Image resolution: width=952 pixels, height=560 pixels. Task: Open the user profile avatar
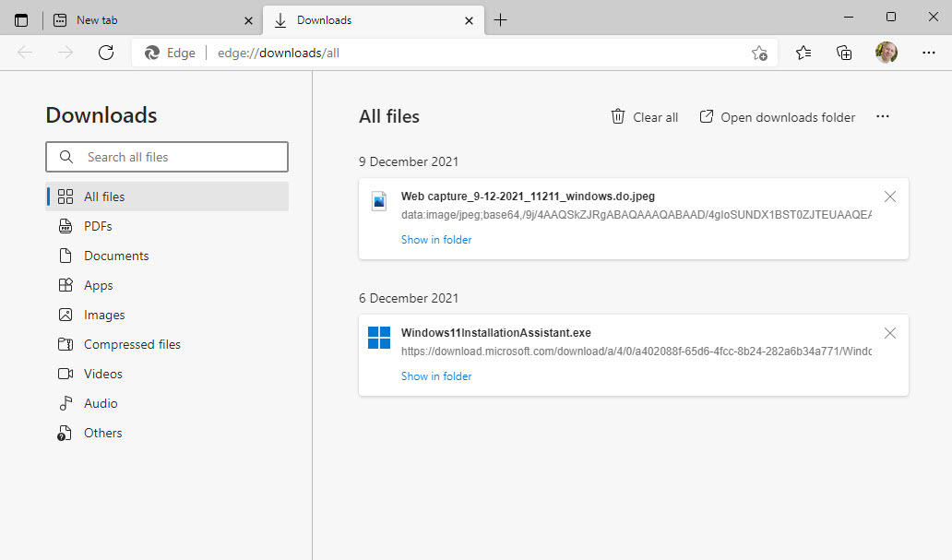[x=887, y=53]
